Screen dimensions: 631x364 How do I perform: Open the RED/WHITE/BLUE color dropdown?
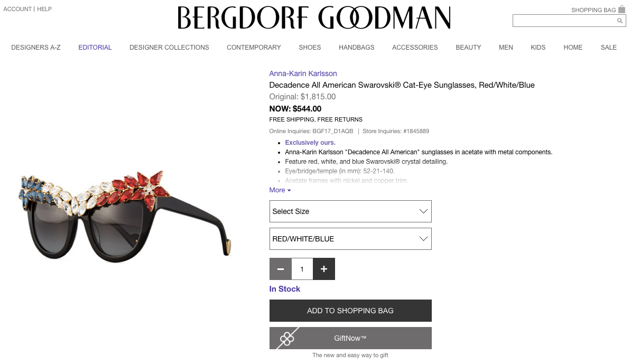pyautogui.click(x=350, y=239)
